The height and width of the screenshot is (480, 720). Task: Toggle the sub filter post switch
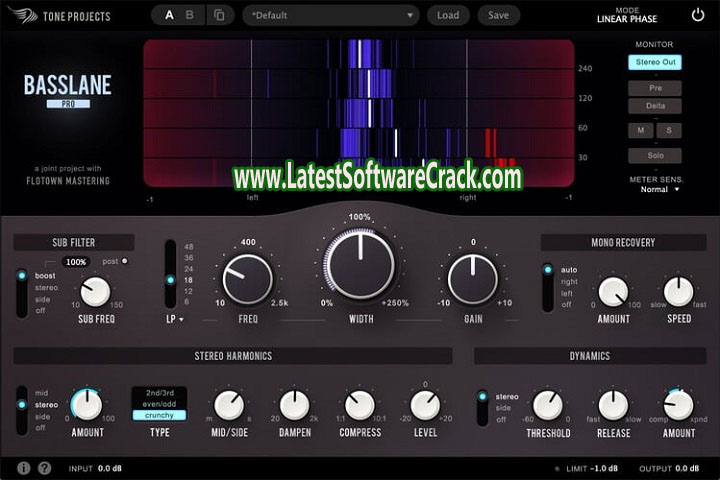tap(125, 261)
